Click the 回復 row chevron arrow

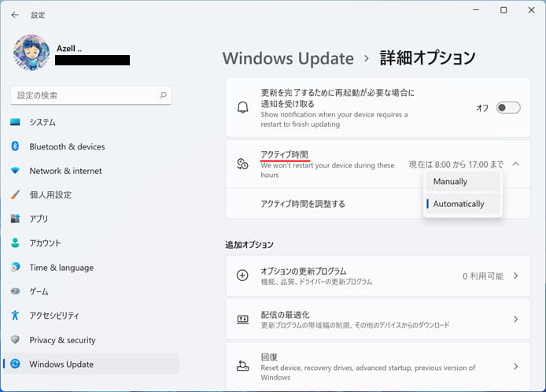coord(515,366)
